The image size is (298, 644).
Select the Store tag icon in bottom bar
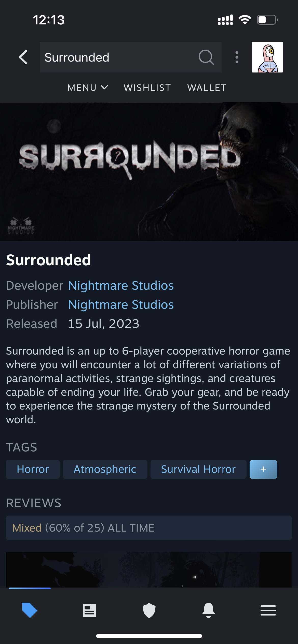30,610
